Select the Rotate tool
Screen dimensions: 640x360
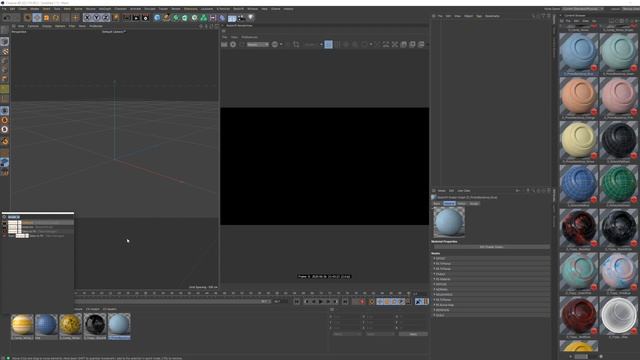click(56, 18)
